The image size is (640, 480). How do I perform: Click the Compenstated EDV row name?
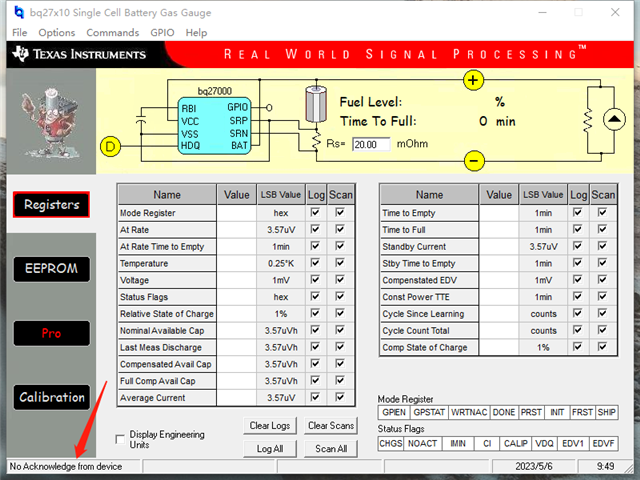tap(429, 280)
